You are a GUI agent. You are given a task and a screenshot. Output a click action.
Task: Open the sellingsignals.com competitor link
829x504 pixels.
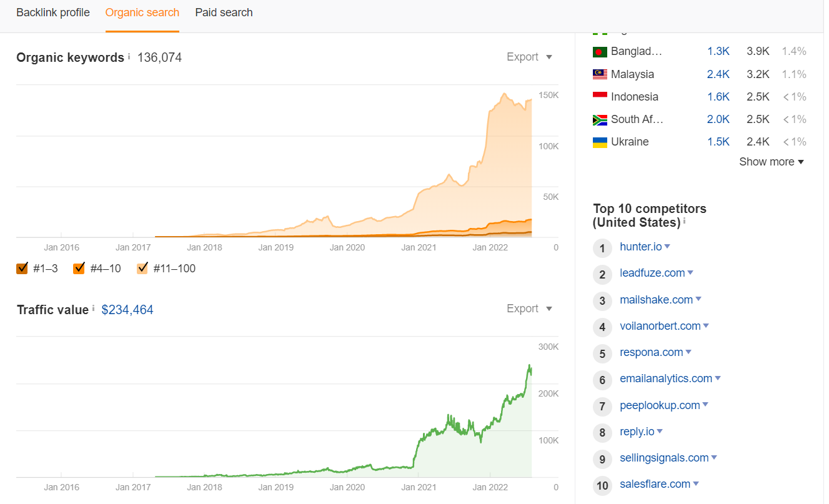click(664, 458)
